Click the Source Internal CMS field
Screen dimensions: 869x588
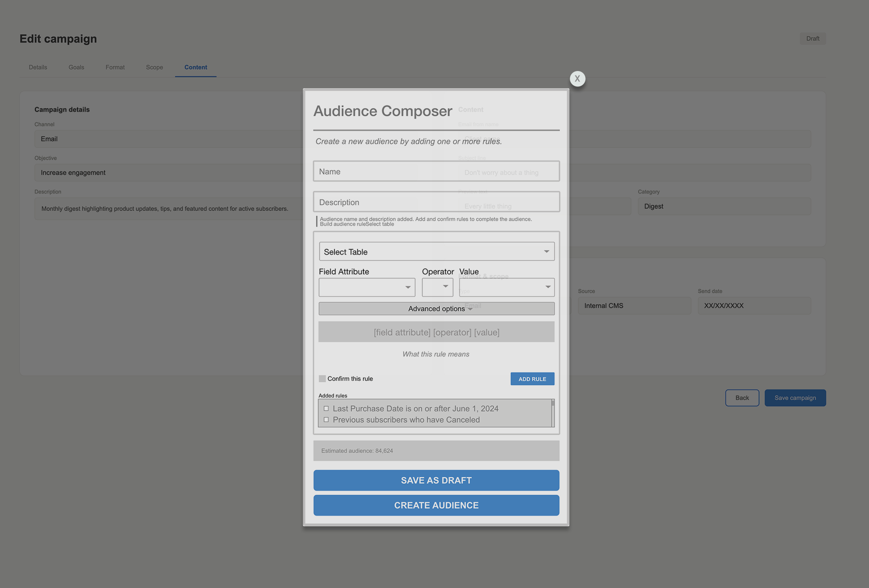(x=634, y=306)
